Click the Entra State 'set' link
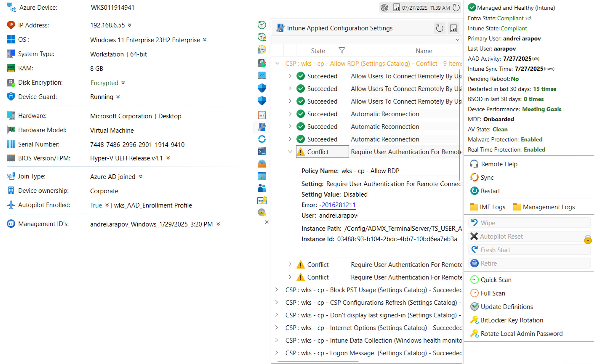The width and height of the screenshot is (594, 364). point(528,18)
